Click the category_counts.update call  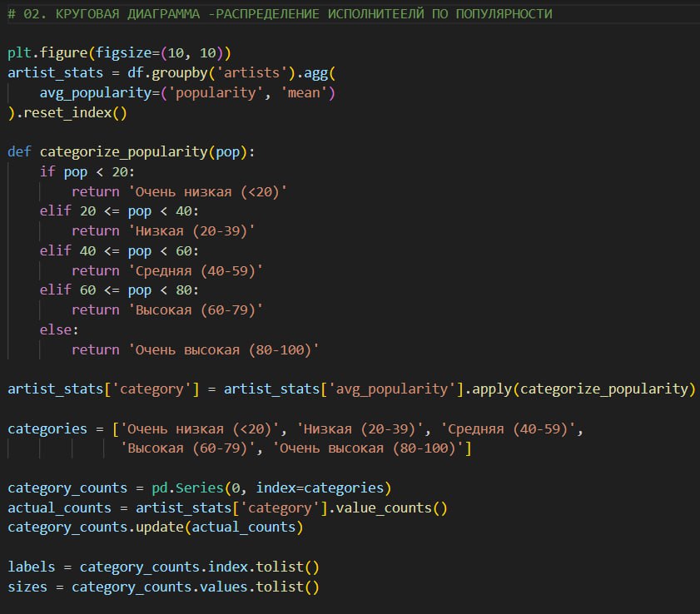click(152, 527)
